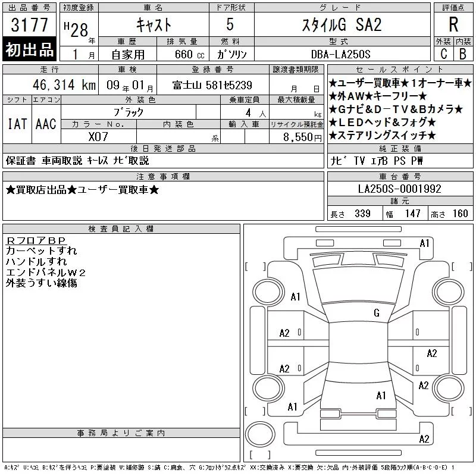This screenshot has width=476, height=476.
Task: Click the mileage value 46,314 km
Action: point(64,84)
